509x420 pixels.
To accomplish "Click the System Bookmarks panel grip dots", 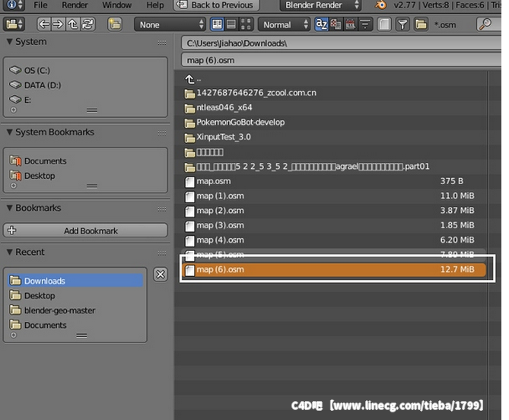I will coord(162,133).
